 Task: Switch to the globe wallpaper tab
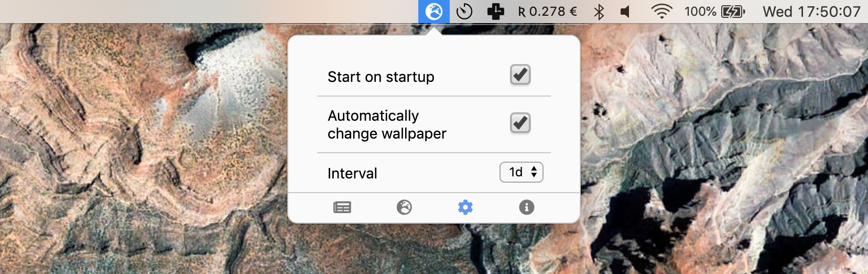404,207
